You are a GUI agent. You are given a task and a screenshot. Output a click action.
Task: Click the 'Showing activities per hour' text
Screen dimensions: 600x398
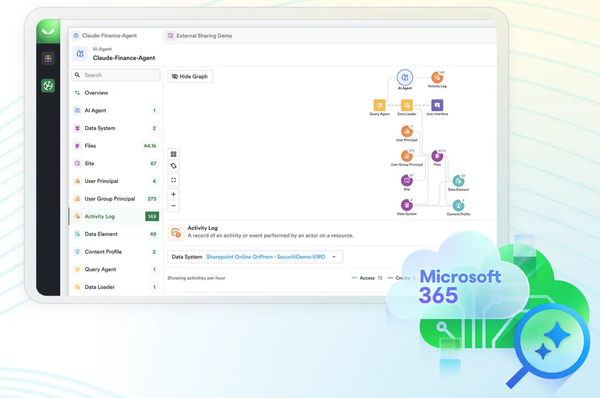tap(196, 278)
